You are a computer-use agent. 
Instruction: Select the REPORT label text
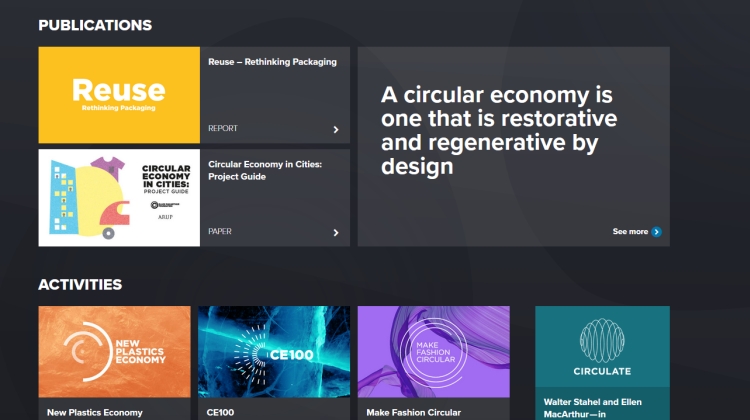tap(223, 128)
